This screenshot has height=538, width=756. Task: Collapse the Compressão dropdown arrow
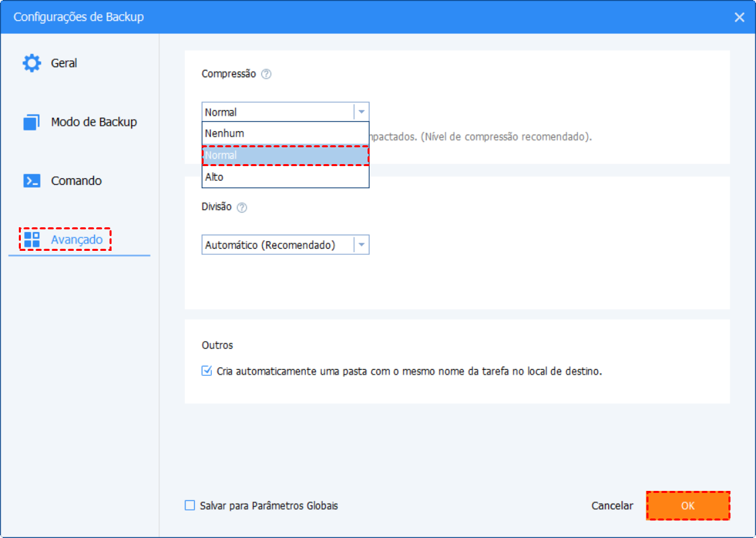[x=361, y=112]
